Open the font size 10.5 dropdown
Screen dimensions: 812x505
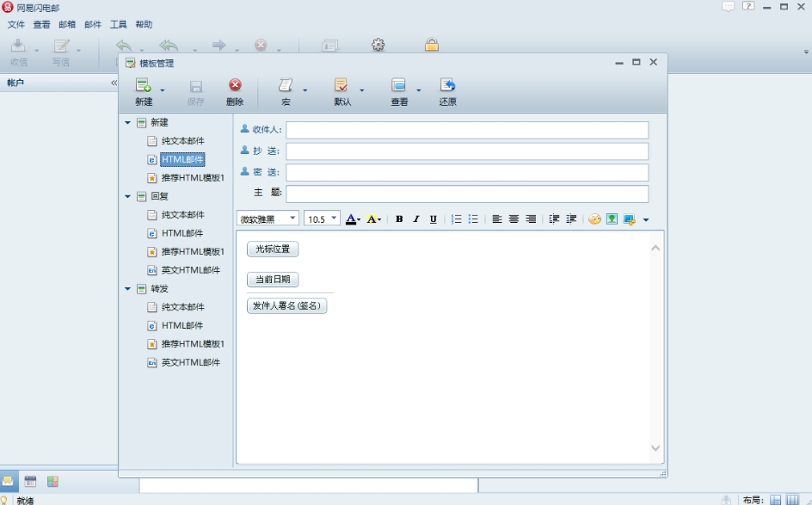322,219
